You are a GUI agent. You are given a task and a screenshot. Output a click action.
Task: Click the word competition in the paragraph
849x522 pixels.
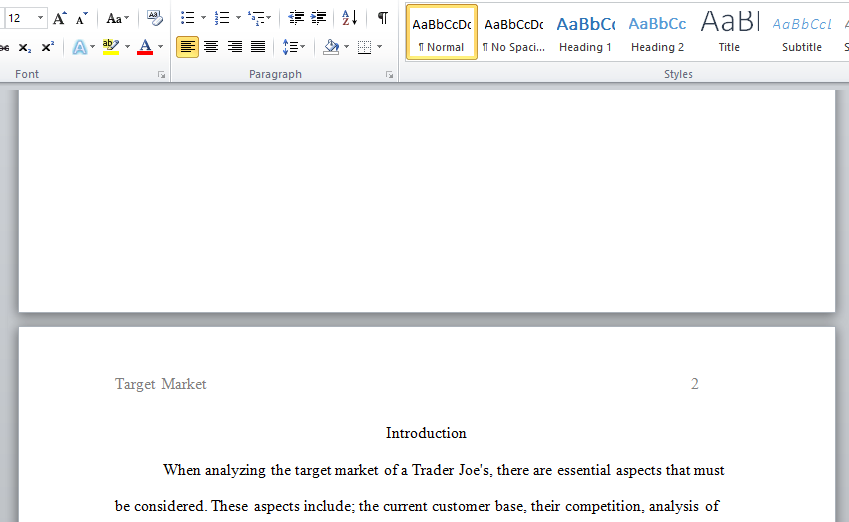pyautogui.click(x=603, y=506)
